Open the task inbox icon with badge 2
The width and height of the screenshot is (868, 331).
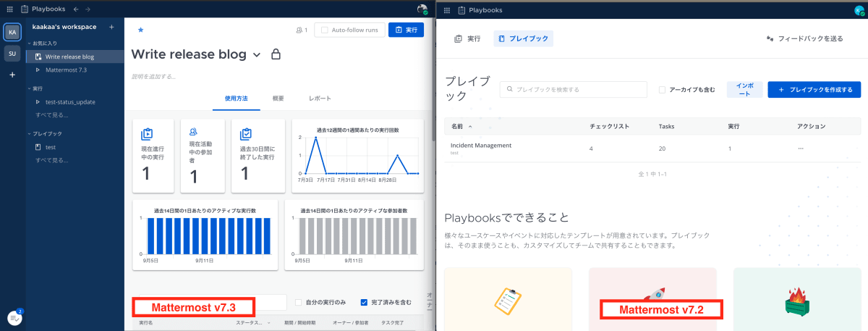(14, 317)
